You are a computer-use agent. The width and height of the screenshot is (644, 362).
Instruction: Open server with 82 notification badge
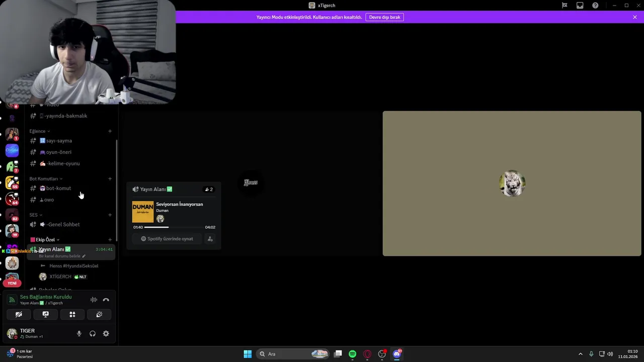tap(12, 215)
